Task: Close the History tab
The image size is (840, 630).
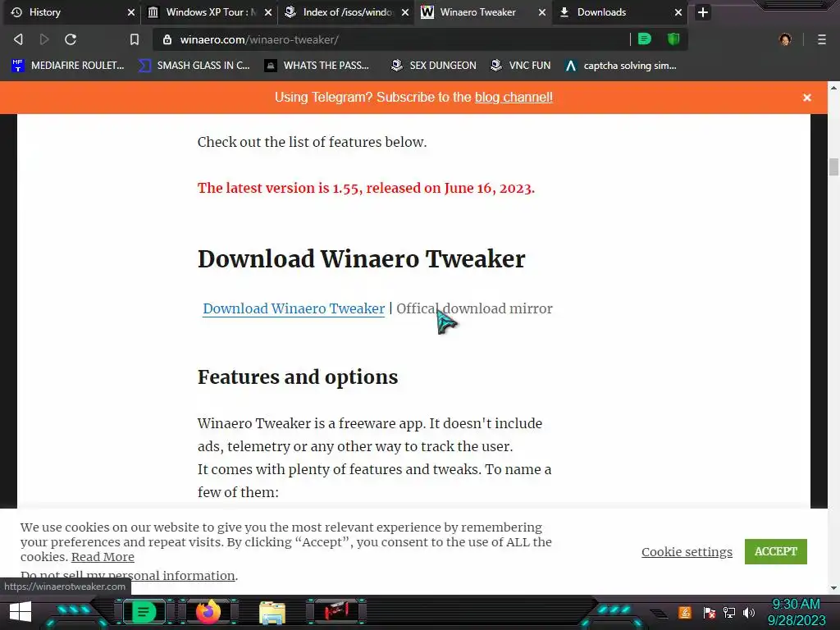Action: [x=130, y=12]
